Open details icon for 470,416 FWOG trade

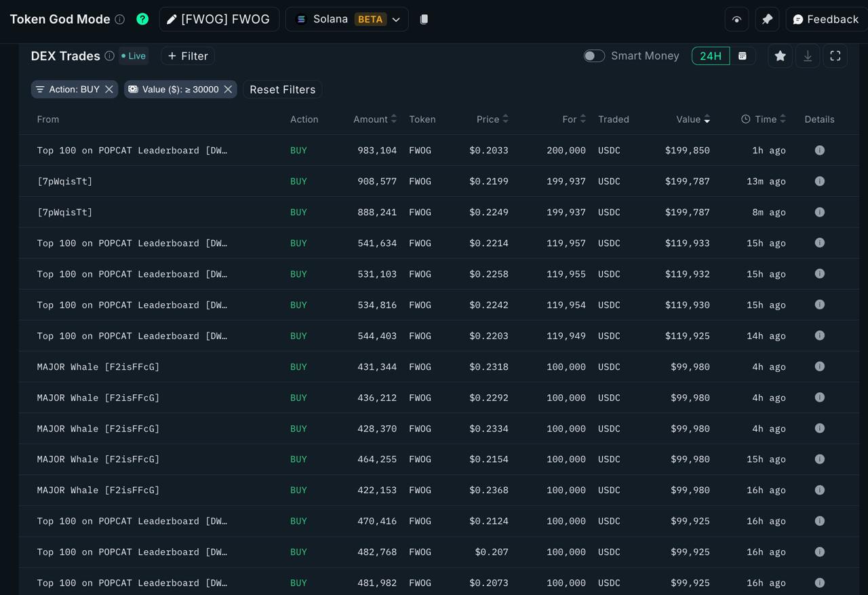820,521
